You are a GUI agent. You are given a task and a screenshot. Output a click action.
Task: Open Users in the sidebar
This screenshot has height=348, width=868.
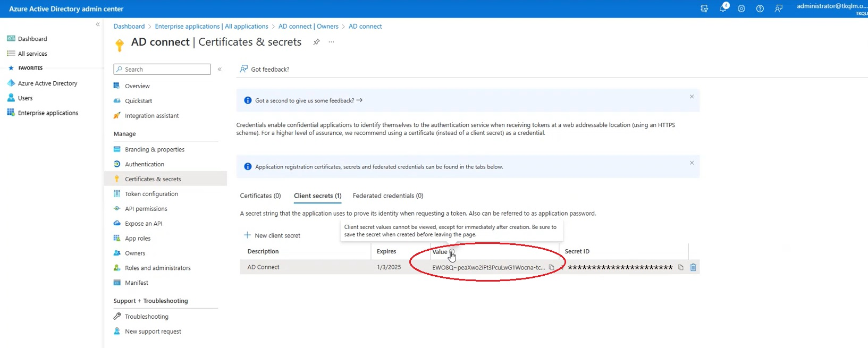(25, 98)
